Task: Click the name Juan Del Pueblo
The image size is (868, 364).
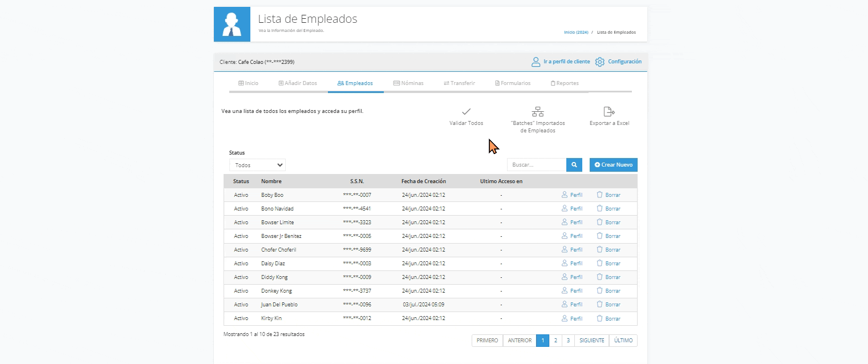Action: point(279,305)
